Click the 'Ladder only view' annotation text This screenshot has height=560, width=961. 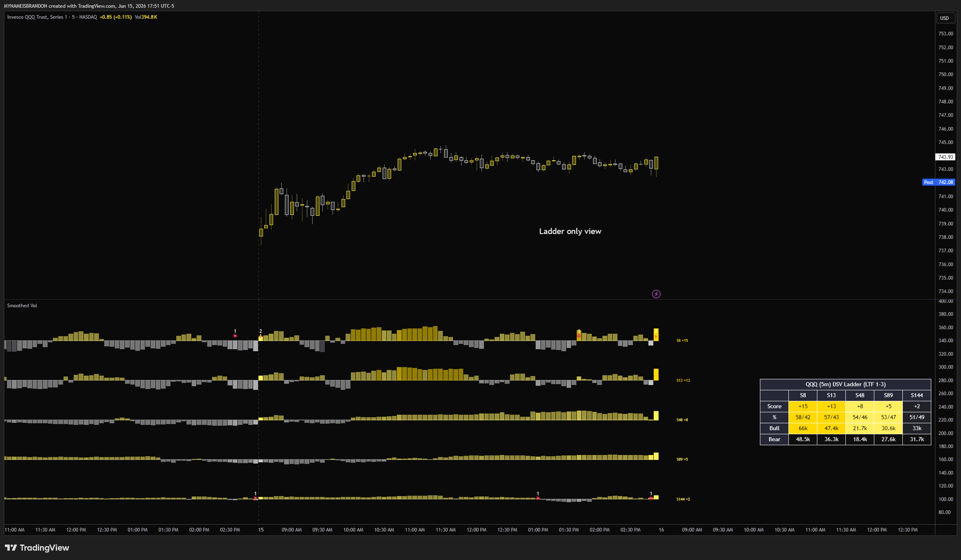[570, 231]
